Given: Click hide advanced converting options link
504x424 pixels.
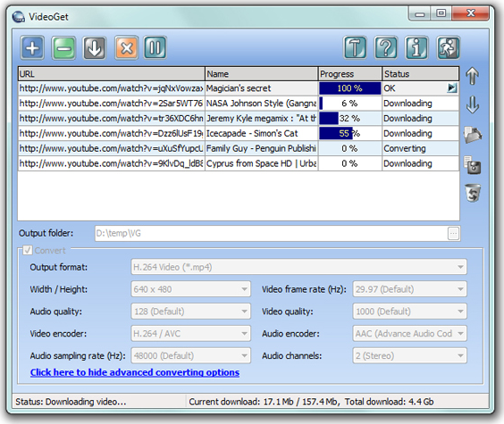Looking at the screenshot, I should pos(135,372).
